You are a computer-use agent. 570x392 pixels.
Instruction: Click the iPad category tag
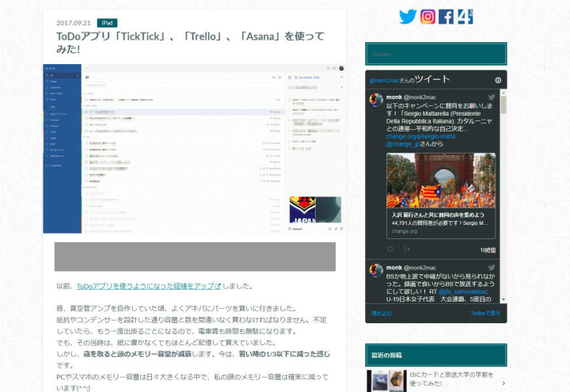pyautogui.click(x=107, y=23)
